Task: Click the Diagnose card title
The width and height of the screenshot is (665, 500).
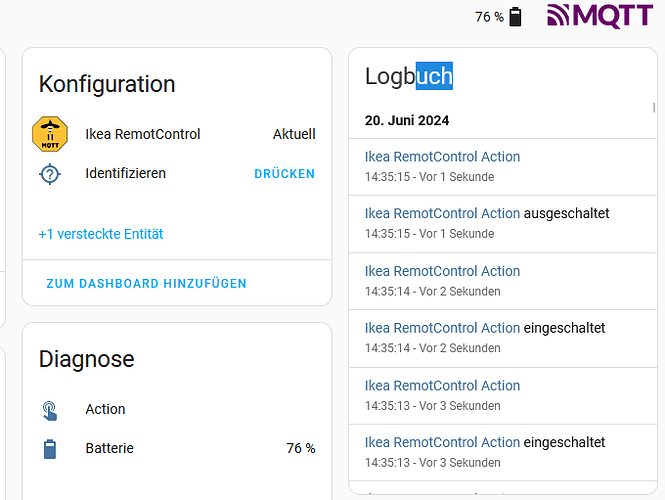Action: click(87, 359)
